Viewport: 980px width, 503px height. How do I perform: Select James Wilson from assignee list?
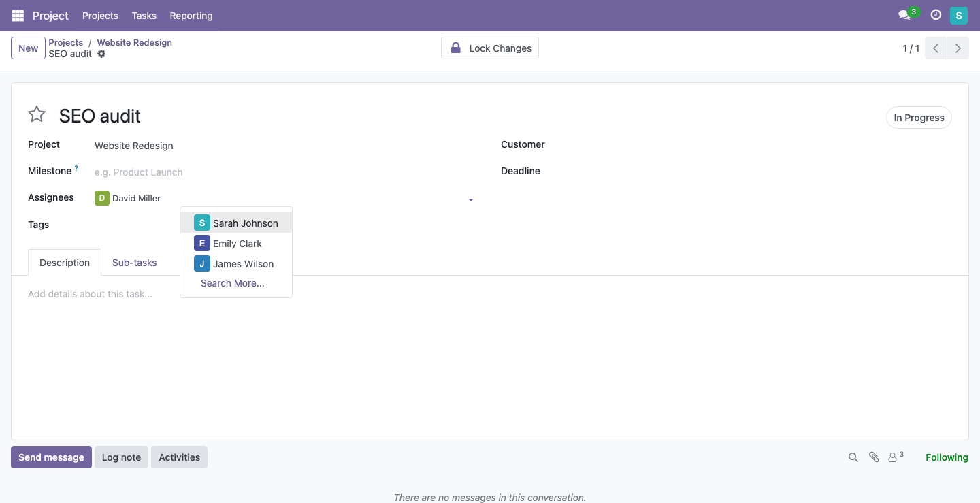236,264
